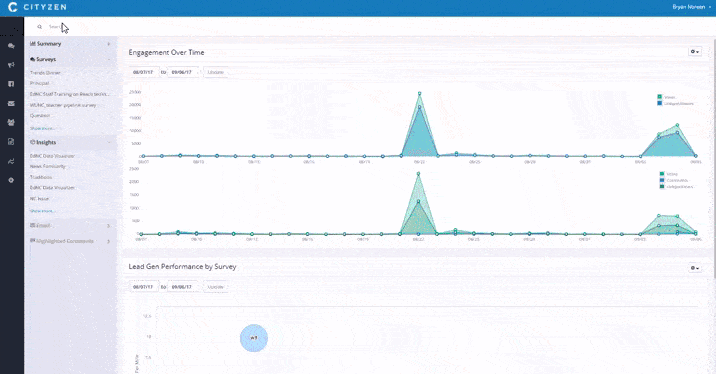This screenshot has width=716, height=374.
Task: Toggle Votes legend series in lower chart
Action: pyautogui.click(x=669, y=174)
